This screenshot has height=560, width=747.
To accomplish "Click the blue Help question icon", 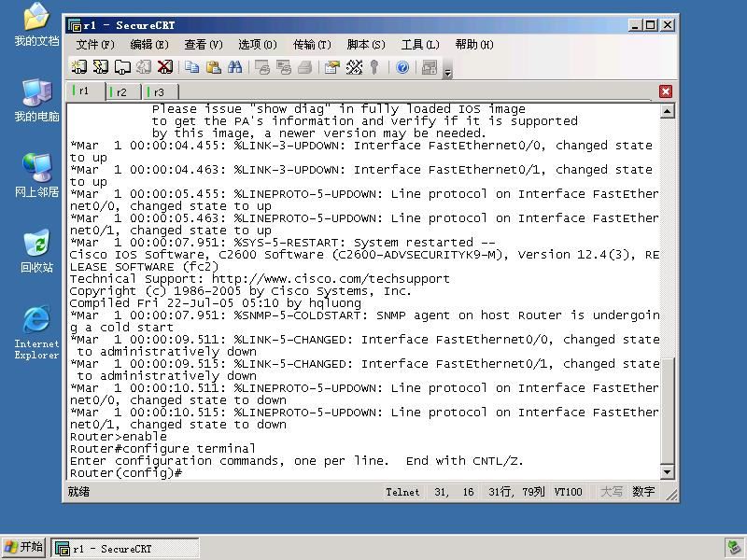I will click(402, 67).
